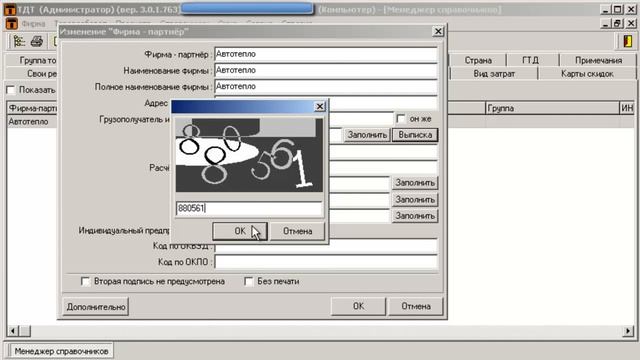Viewport: 640px width, 360px height.
Task: Toggle the Показать checkbox in main window
Action: (11, 90)
